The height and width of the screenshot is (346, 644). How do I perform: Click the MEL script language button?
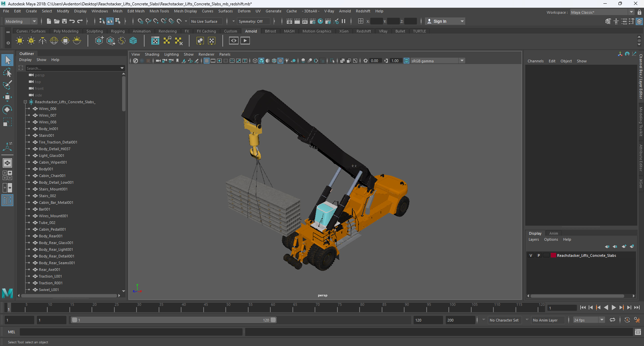coord(12,332)
